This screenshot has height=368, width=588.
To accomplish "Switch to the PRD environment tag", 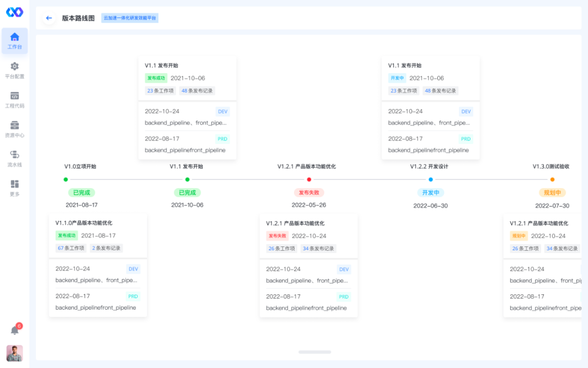I will [x=222, y=138].
